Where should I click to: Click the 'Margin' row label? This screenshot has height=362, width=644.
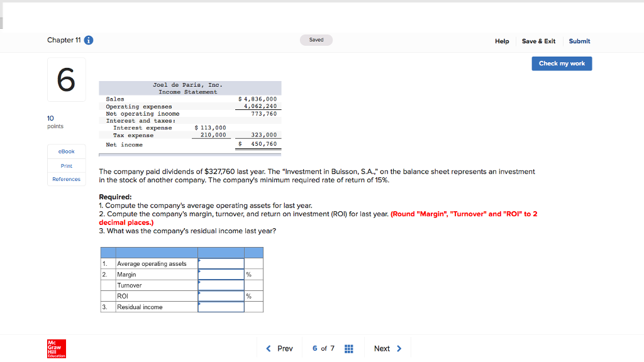[x=126, y=274]
